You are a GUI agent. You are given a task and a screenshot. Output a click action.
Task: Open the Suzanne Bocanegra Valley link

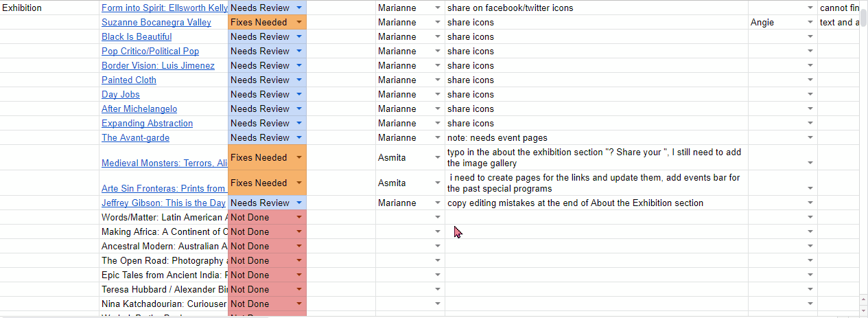[156, 22]
